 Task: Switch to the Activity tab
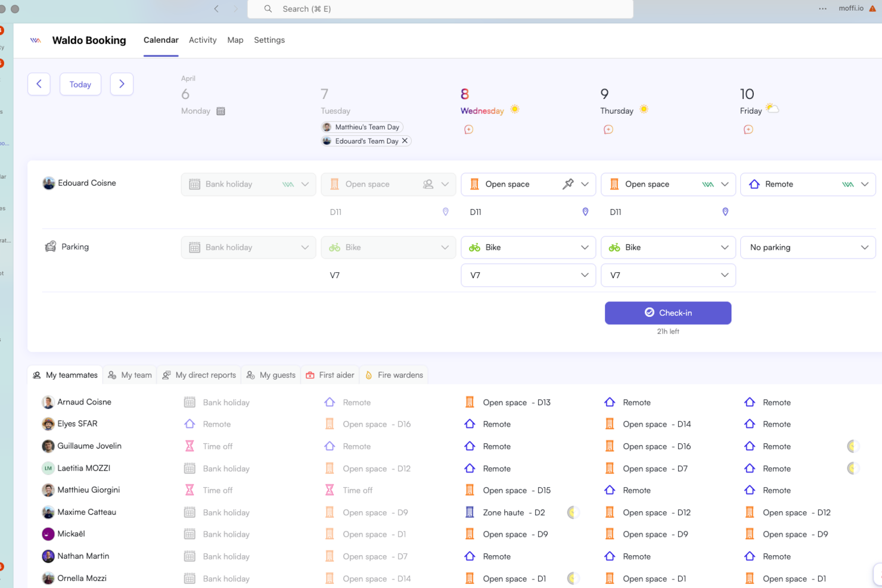pyautogui.click(x=203, y=40)
